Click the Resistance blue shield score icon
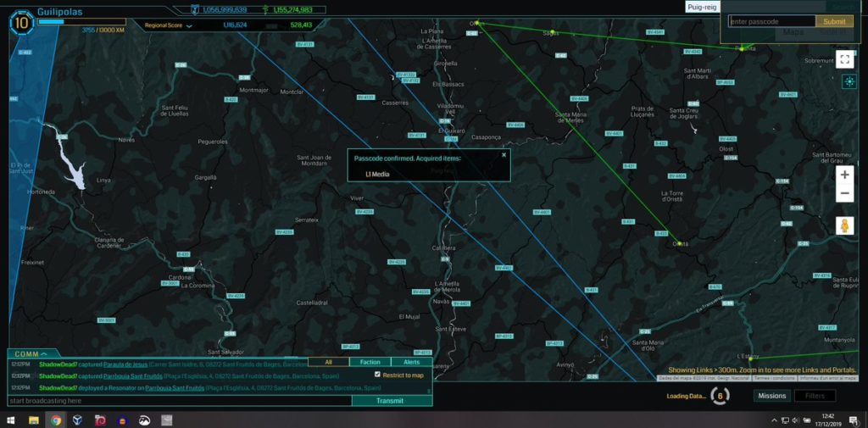The image size is (868, 428). coord(195,9)
